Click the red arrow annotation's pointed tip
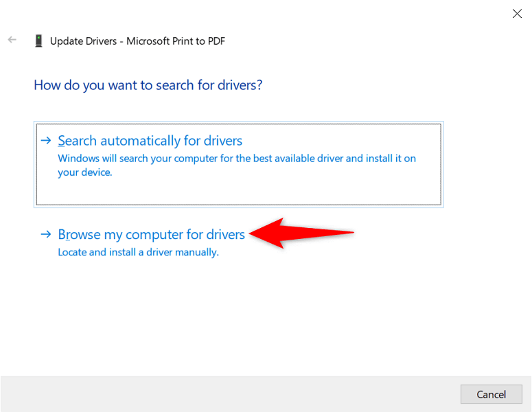 [251, 234]
